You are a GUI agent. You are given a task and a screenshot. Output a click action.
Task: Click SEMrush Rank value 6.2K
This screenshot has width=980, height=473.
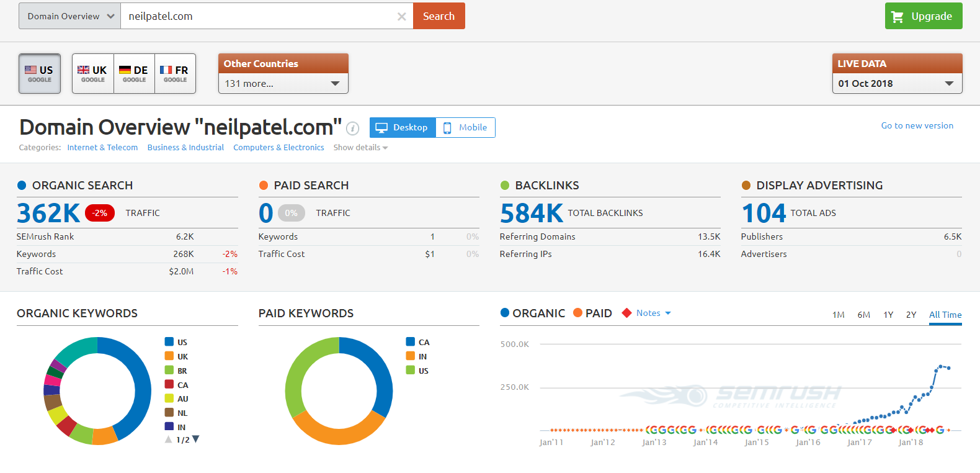(x=185, y=236)
